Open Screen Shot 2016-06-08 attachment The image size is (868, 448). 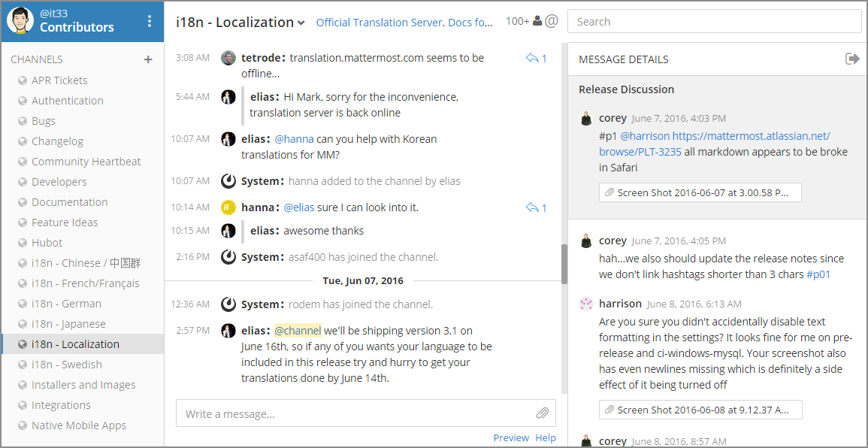point(700,410)
